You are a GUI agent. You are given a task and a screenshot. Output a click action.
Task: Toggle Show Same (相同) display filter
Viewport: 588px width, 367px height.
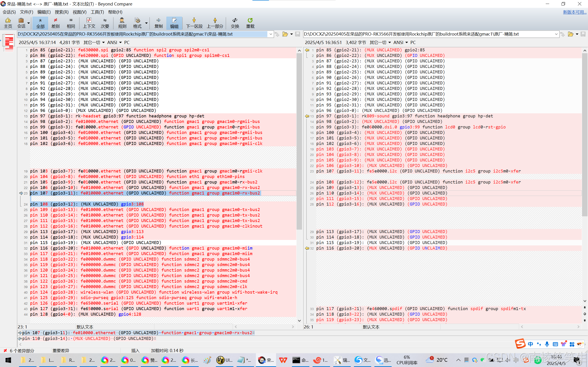pos(71,23)
